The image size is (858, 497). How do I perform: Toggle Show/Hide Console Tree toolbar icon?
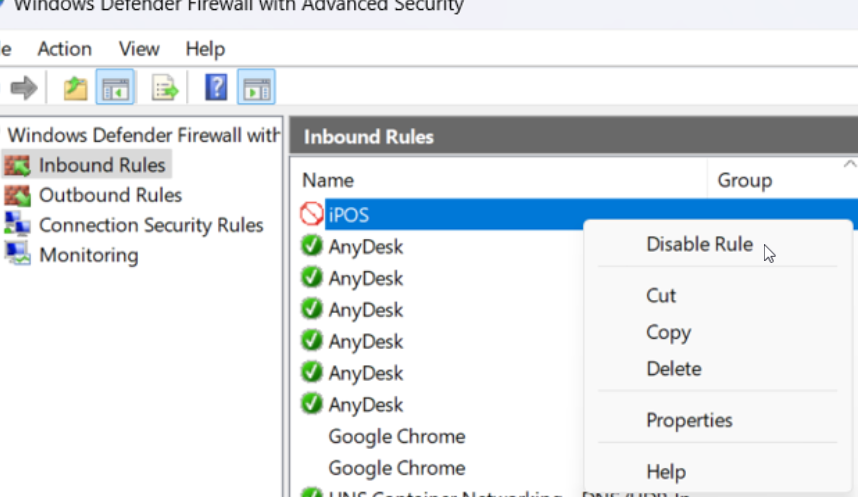click(115, 87)
